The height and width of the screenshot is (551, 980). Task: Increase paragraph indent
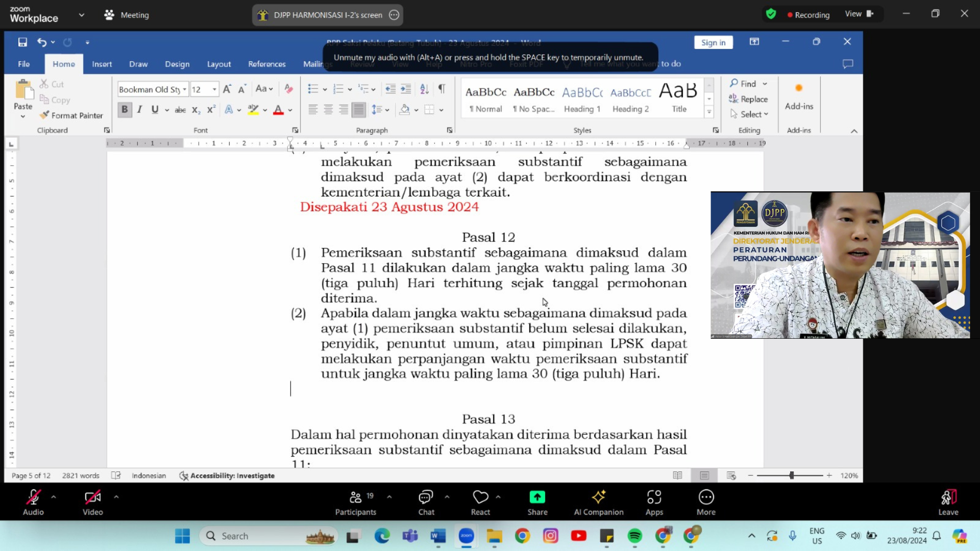coord(406,89)
